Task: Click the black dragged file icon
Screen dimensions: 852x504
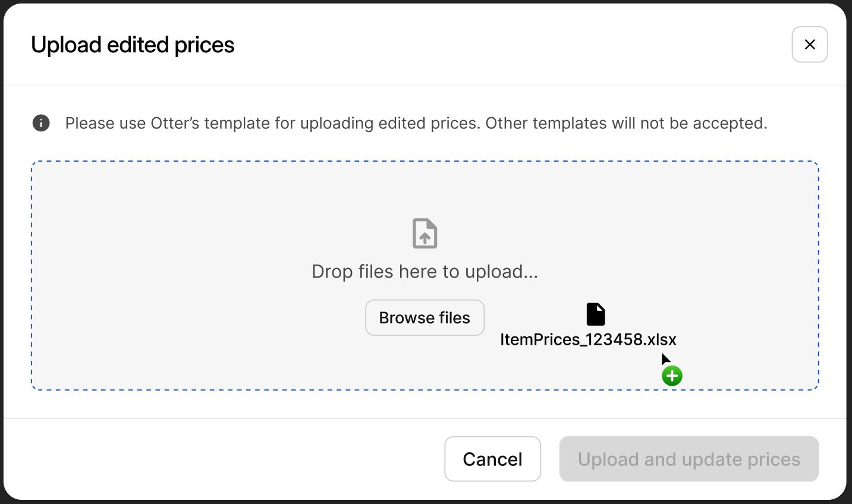Action: coord(595,314)
